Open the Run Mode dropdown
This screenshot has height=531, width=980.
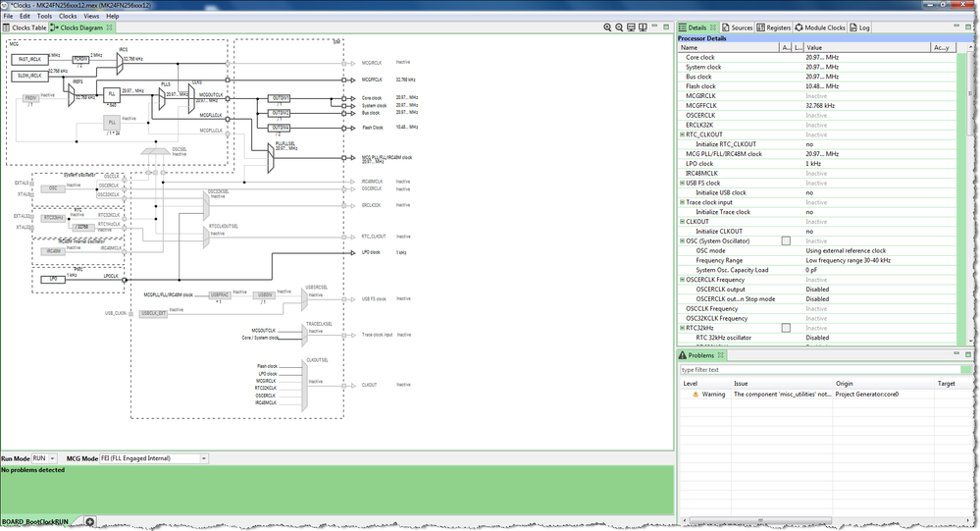pyautogui.click(x=44, y=458)
